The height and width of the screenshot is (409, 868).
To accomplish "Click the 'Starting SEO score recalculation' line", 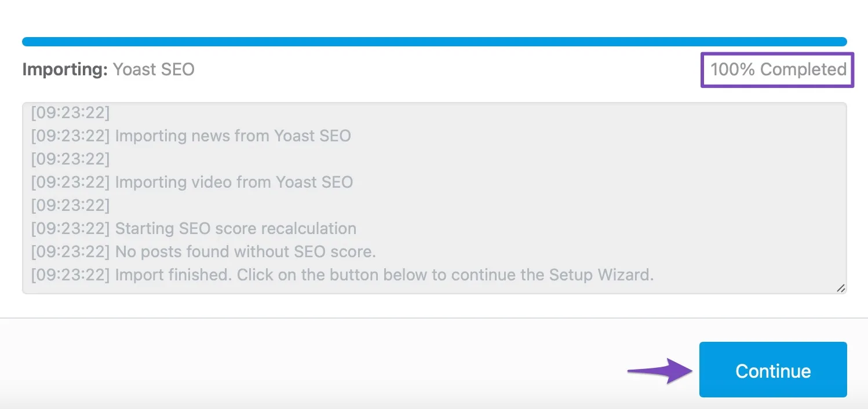I will (x=194, y=228).
